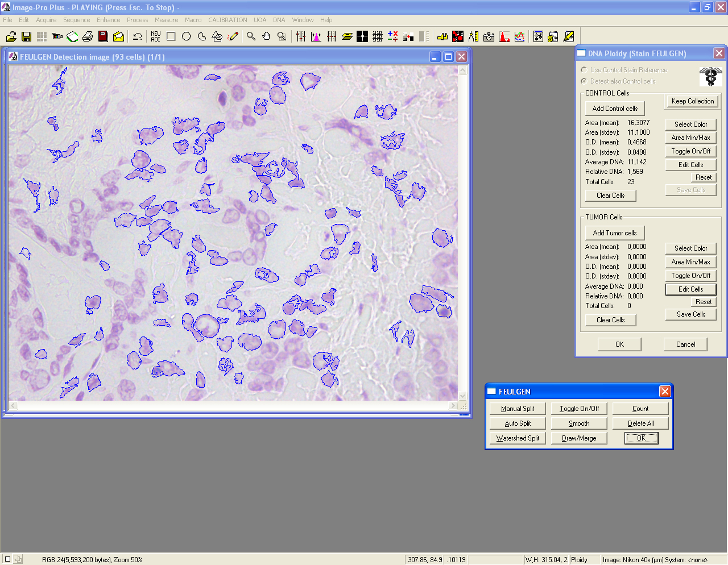Click the Draw/Merge button
The image size is (728, 565).
pos(579,438)
